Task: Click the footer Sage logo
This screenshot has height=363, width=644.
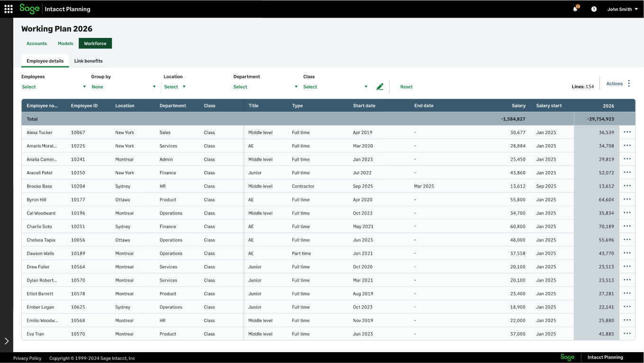Action: (x=567, y=357)
